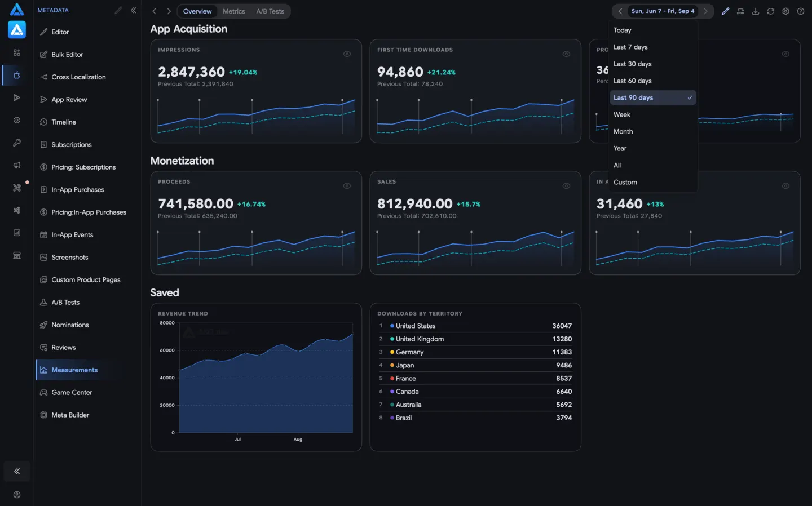The image size is (812, 506).
Task: Open Timeline in sidebar
Action: pos(86,122)
